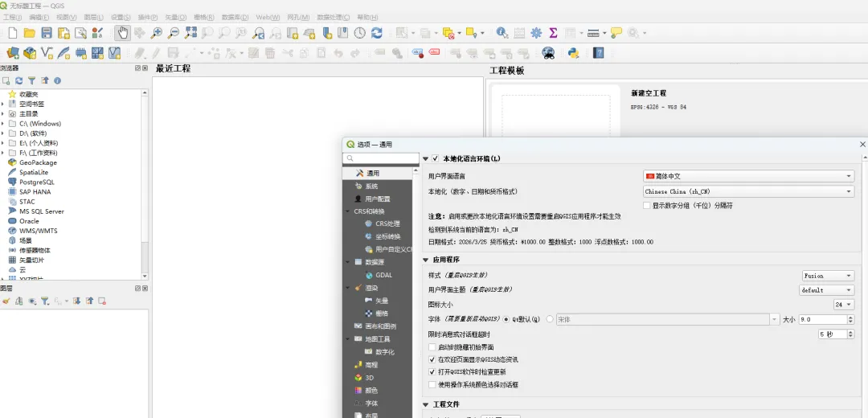Image resolution: width=868 pixels, height=418 pixels.
Task: Click the message timeout 5 秒 spin box
Action: pyautogui.click(x=835, y=334)
